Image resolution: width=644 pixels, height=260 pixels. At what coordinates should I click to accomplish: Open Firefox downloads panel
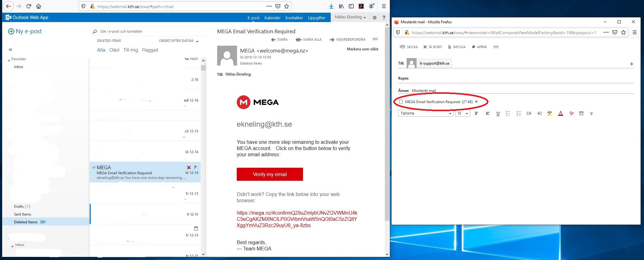click(x=331, y=6)
